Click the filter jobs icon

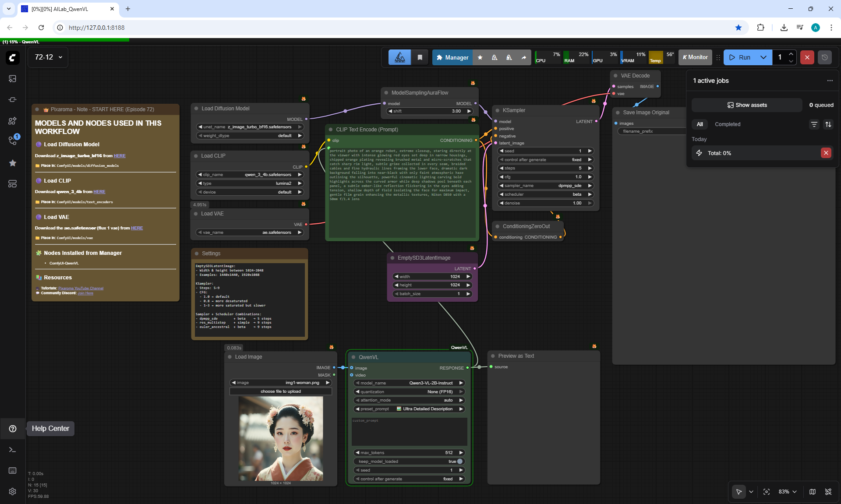[814, 124]
